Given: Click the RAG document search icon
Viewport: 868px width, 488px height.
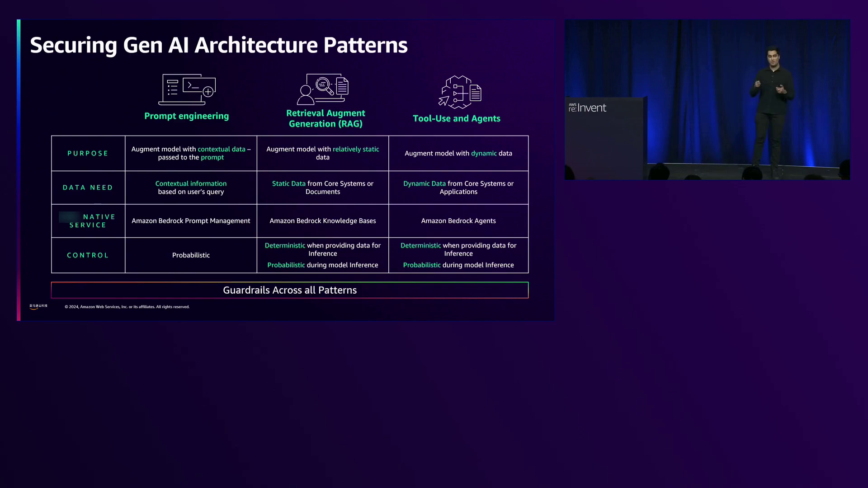Looking at the screenshot, I should [323, 89].
